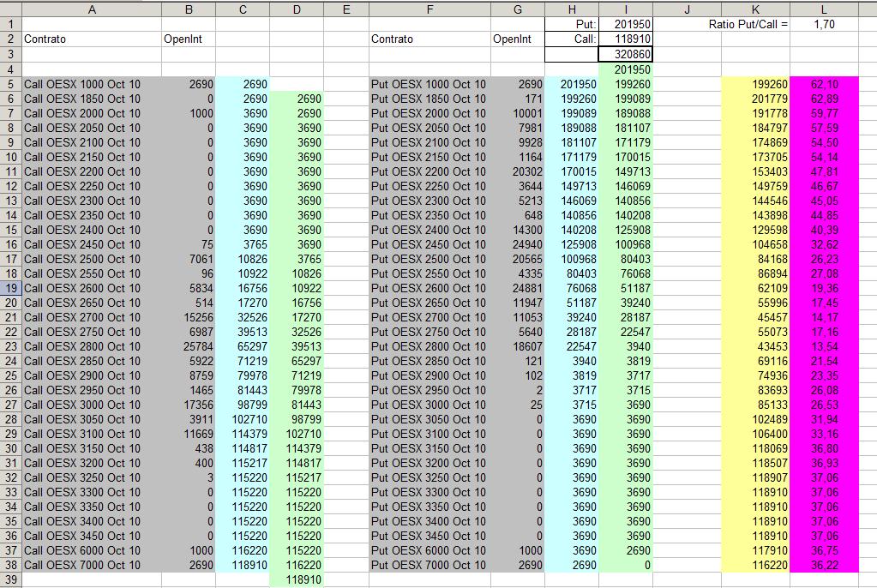The image size is (877, 588).
Task: Click open interest value 25784
Action: point(189,346)
